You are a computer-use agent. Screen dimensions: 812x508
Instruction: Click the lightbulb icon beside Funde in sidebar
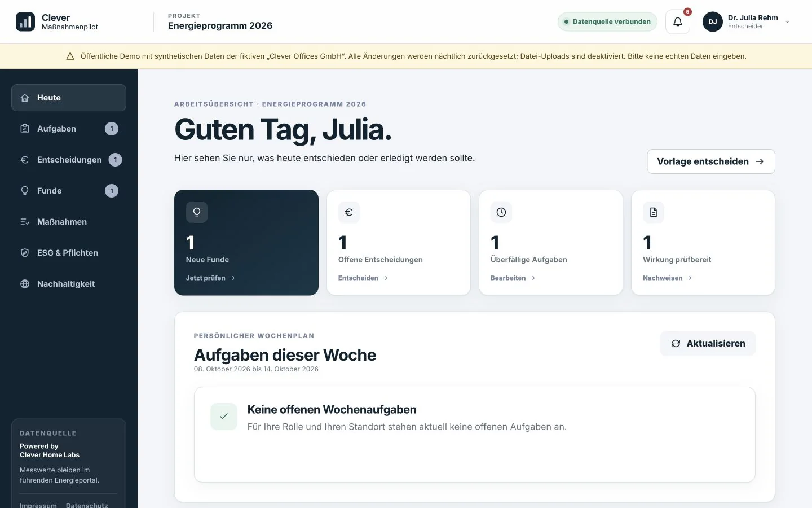[x=25, y=191]
